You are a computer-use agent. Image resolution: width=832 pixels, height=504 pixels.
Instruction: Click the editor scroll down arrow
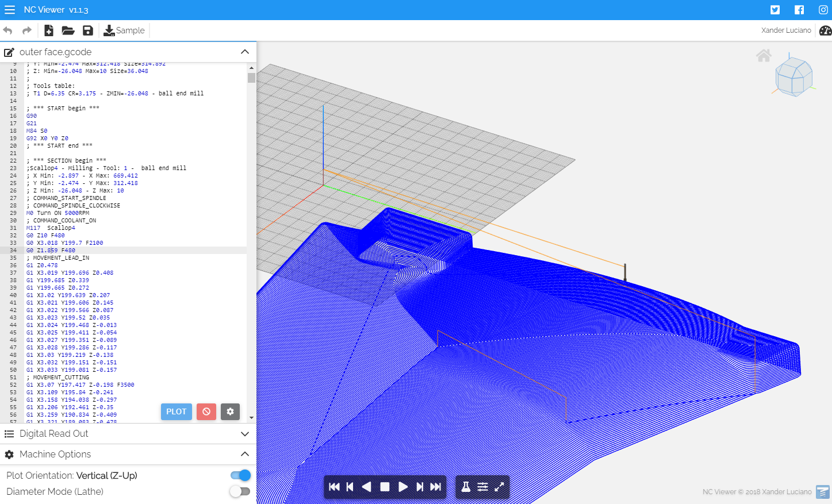coord(251,418)
